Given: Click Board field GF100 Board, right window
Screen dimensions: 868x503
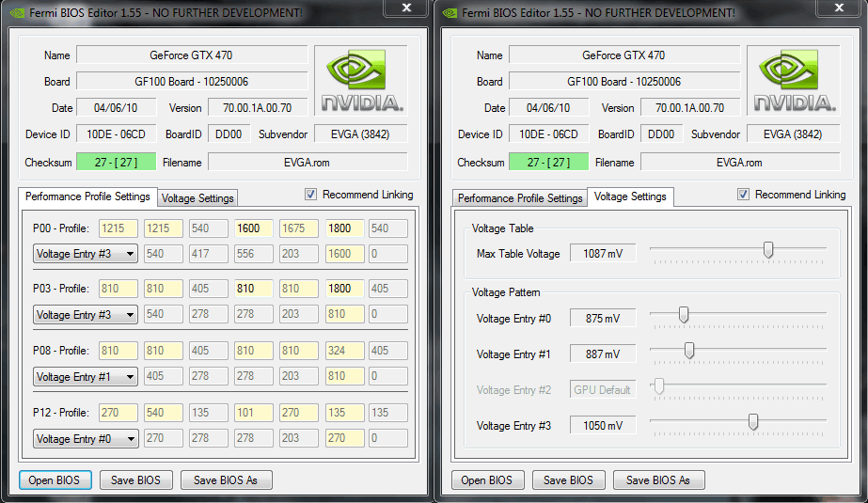Looking at the screenshot, I should (623, 82).
